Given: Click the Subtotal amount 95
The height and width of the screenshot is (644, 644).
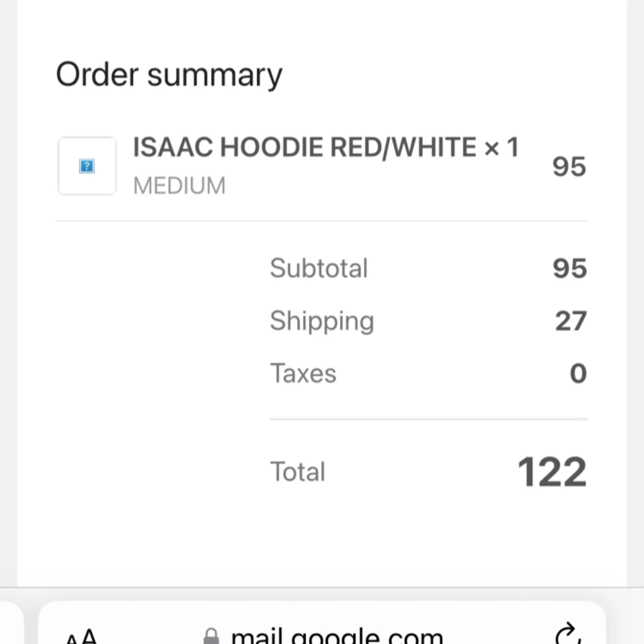Looking at the screenshot, I should pos(570,268).
